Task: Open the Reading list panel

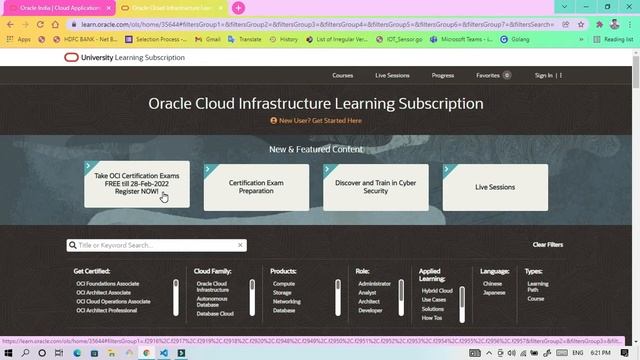Action: click(x=613, y=40)
